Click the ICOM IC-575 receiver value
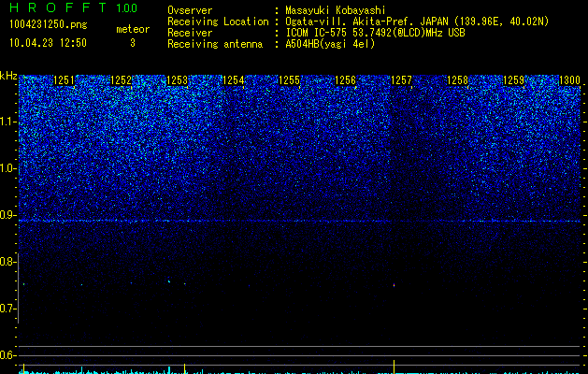Viewport: 588px width, 374px height. [375, 33]
